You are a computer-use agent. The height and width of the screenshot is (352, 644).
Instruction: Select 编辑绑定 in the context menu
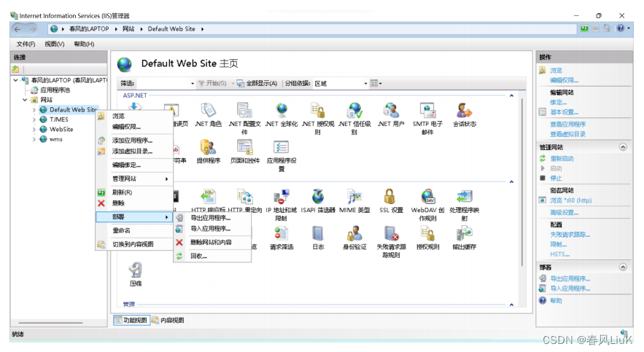pyautogui.click(x=134, y=165)
